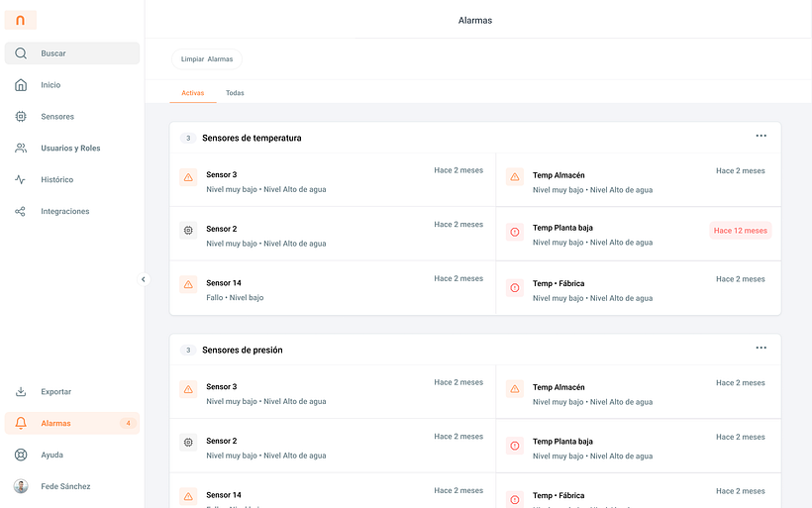Open Usuarios y Roles page
Viewport: 812px width, 508px height.
69,149
